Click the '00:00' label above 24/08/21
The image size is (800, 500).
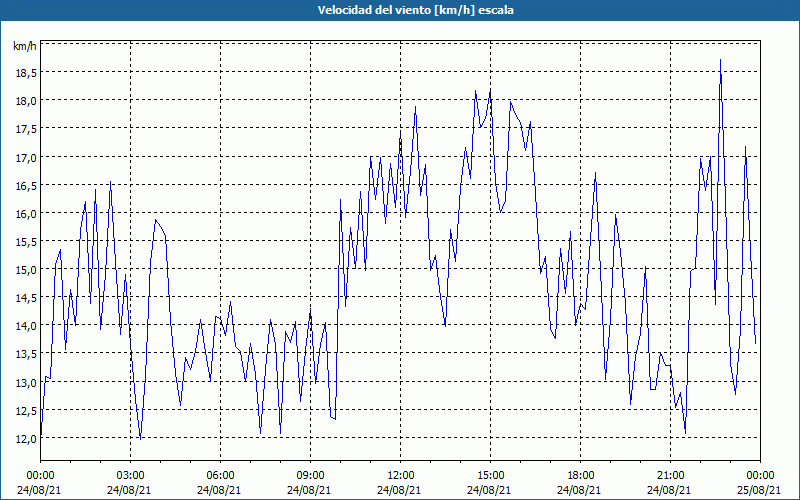[40, 476]
